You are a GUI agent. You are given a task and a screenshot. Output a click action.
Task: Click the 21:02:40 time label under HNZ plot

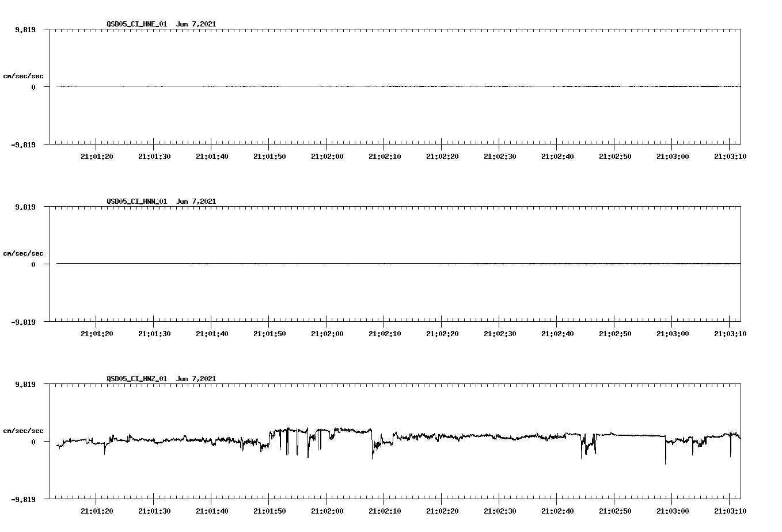click(557, 511)
